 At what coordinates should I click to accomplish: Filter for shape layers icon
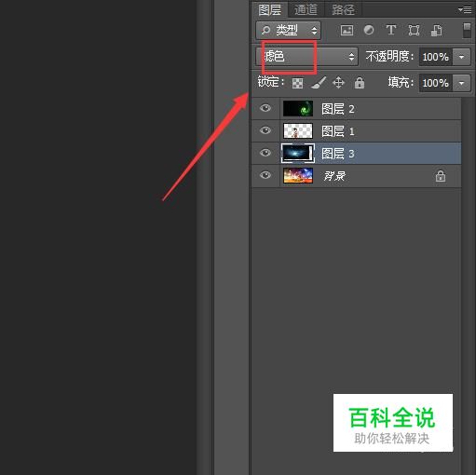pos(414,31)
